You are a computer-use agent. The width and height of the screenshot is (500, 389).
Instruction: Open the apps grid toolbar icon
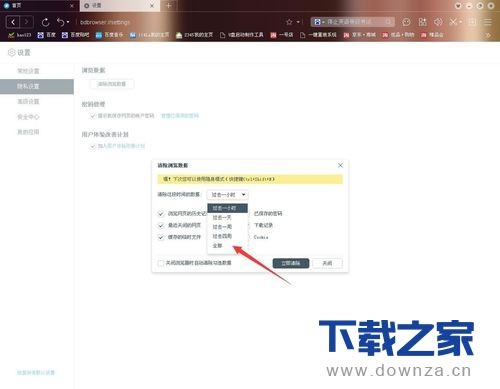422,22
